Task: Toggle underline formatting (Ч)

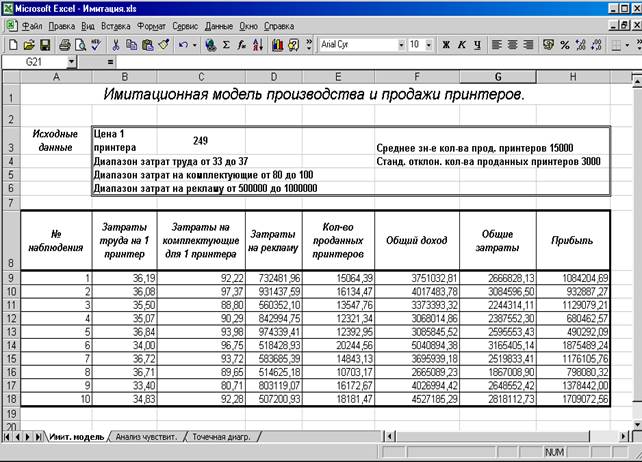Action: [477, 45]
